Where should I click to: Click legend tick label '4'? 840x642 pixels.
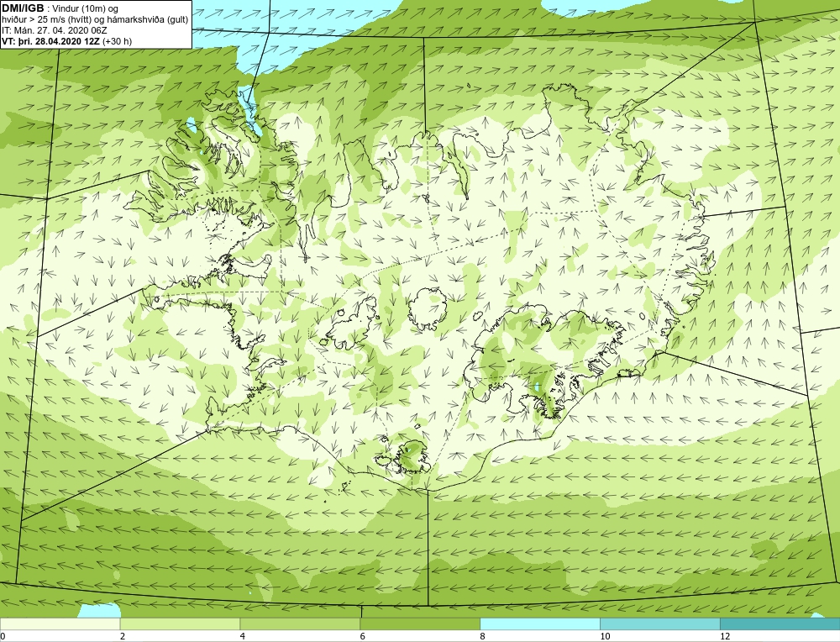[243, 636]
